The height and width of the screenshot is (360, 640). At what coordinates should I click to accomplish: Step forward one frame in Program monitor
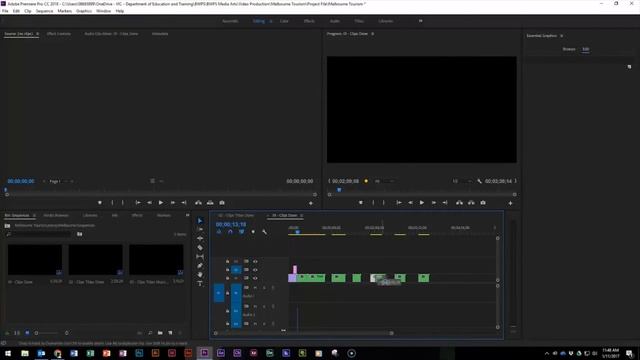pos(433,202)
